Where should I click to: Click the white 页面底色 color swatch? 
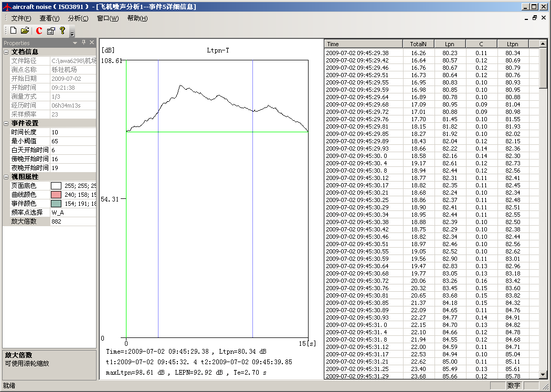point(56,186)
